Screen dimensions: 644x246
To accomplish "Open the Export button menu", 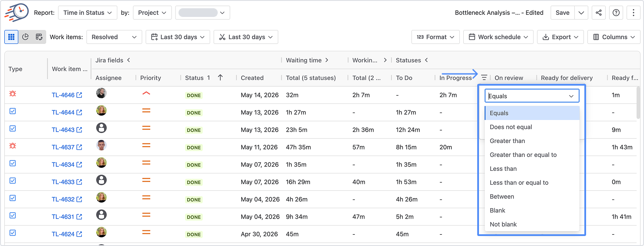I will pyautogui.click(x=560, y=37).
